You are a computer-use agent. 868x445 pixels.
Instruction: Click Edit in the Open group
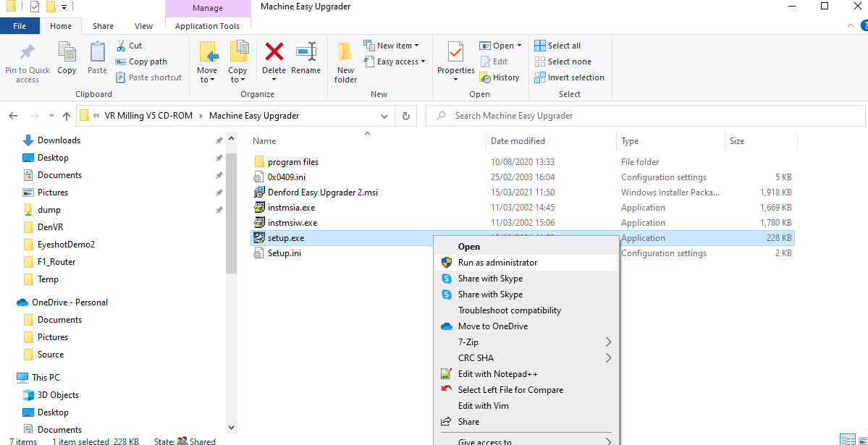494,62
